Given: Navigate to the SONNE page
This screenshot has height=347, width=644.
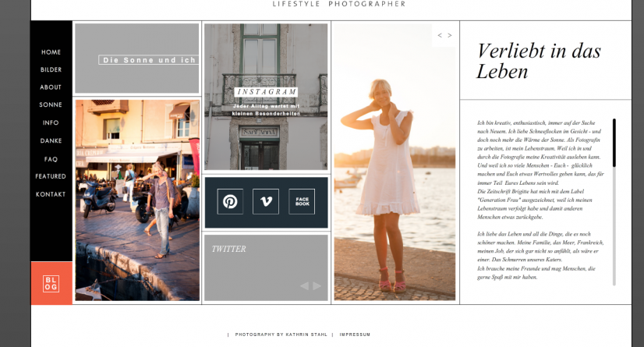Looking at the screenshot, I should [51, 105].
